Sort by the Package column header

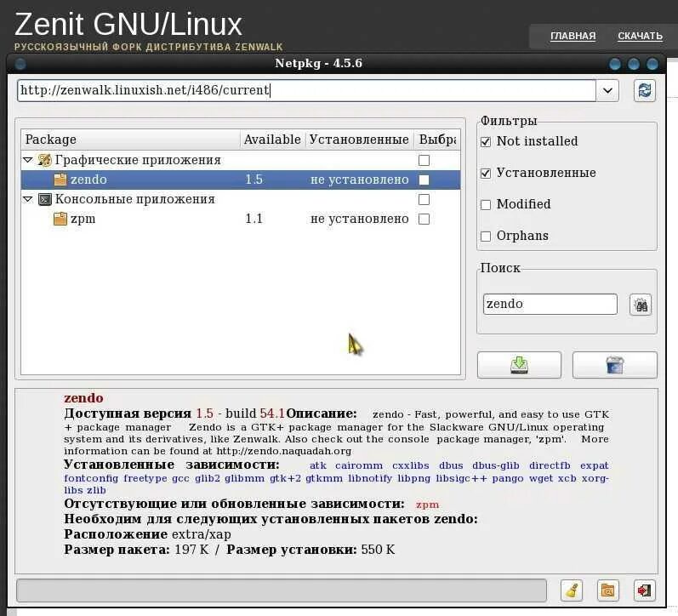pos(131,140)
